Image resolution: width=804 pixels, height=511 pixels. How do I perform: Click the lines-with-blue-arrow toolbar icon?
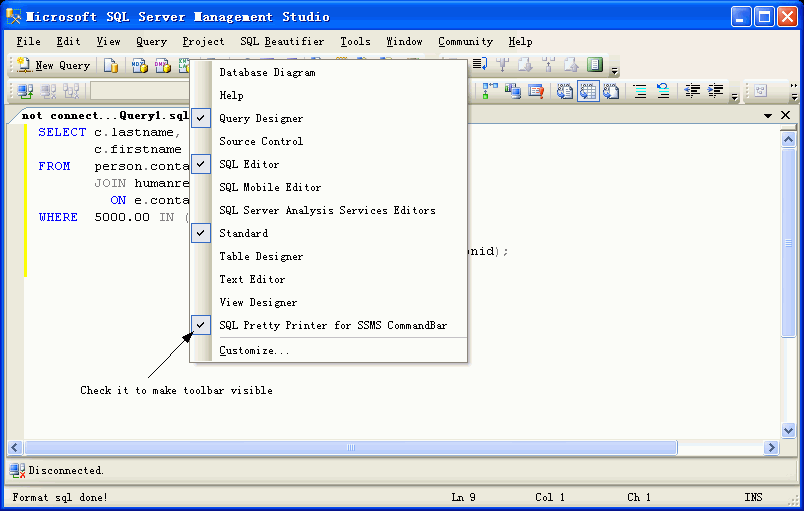coord(479,65)
